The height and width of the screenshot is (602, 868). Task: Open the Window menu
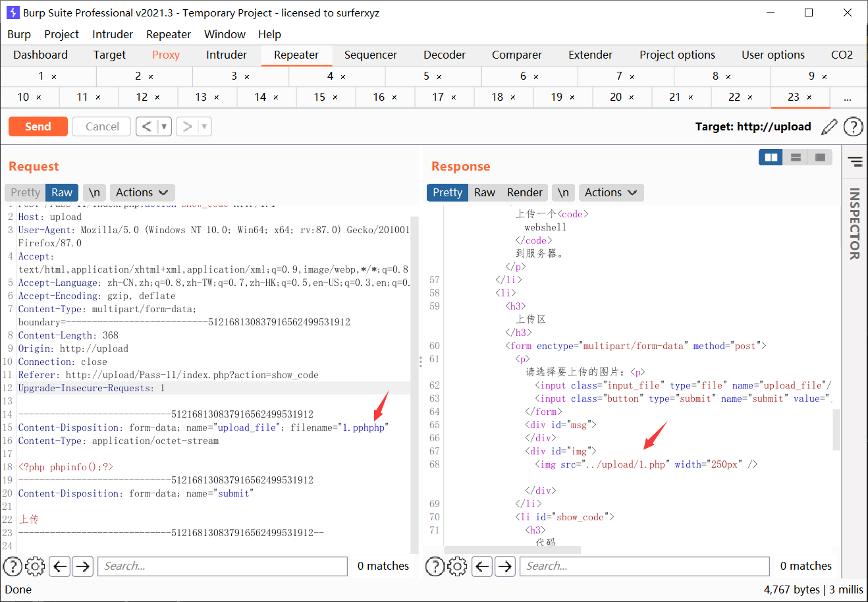(x=225, y=34)
